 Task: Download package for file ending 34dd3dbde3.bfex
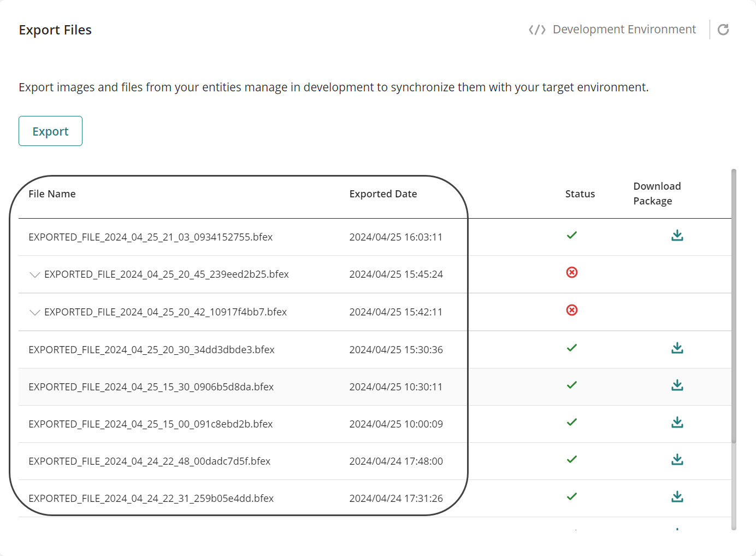(x=677, y=348)
